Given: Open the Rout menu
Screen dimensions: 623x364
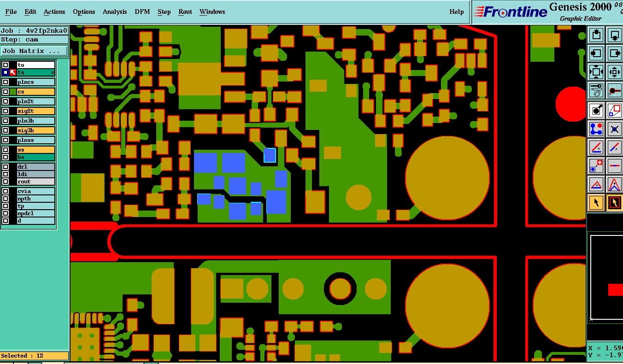Looking at the screenshot, I should click(x=185, y=12).
